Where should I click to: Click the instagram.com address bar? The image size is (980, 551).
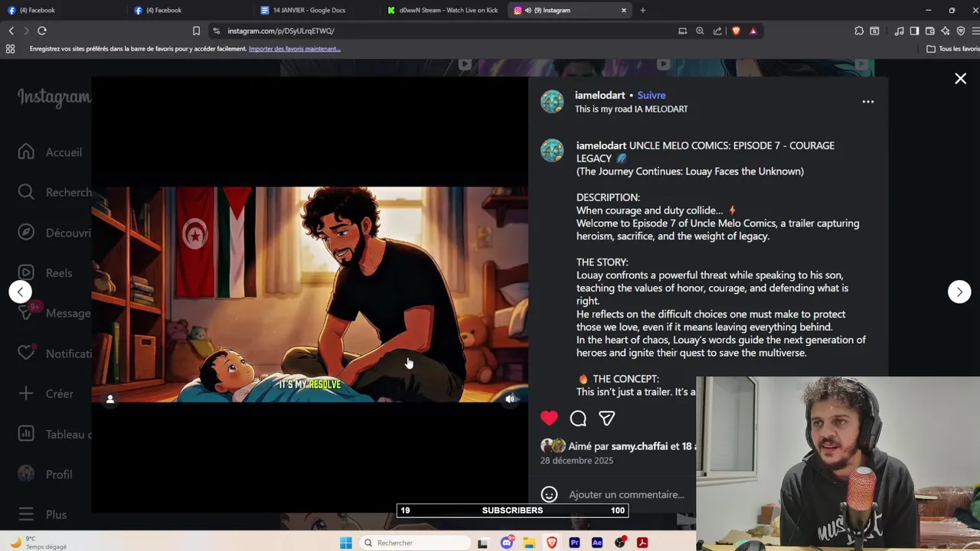coord(444,31)
